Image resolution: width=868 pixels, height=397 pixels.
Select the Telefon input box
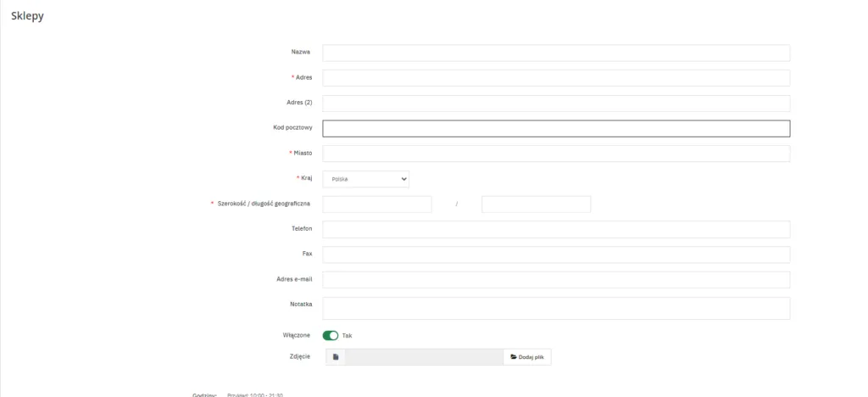coord(556,230)
